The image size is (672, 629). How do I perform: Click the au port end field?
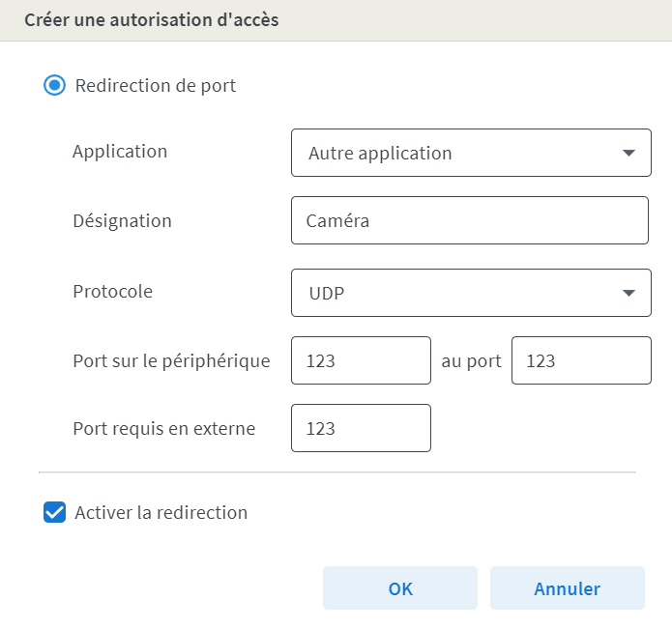(x=581, y=360)
